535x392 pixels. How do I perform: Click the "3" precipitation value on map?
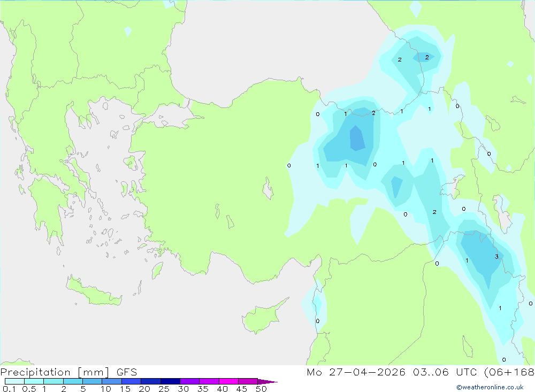click(x=496, y=257)
